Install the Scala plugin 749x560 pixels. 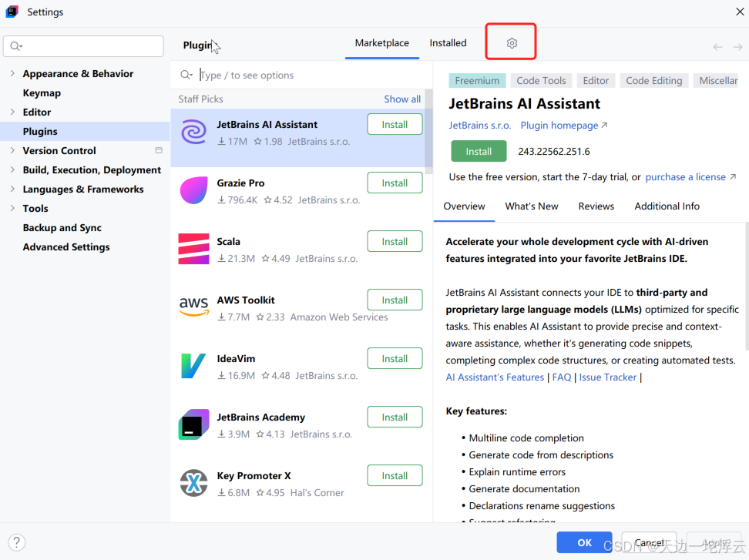[395, 241]
